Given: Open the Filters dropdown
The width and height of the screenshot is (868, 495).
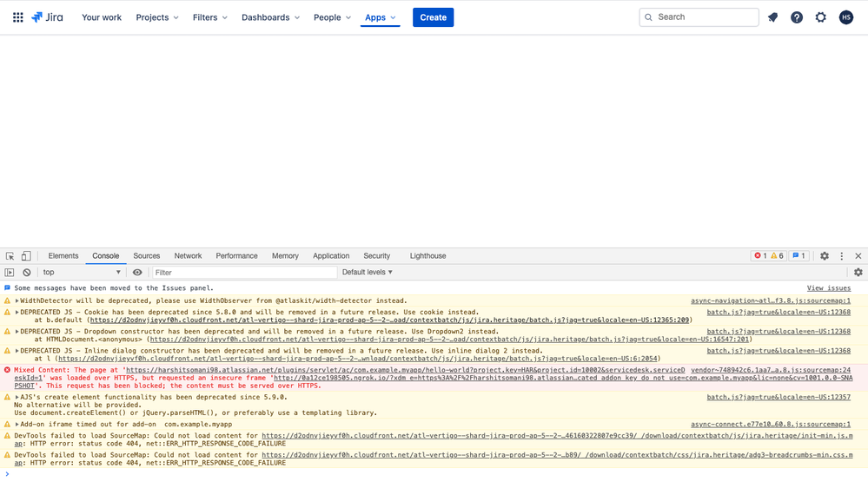Looking at the screenshot, I should coord(209,17).
